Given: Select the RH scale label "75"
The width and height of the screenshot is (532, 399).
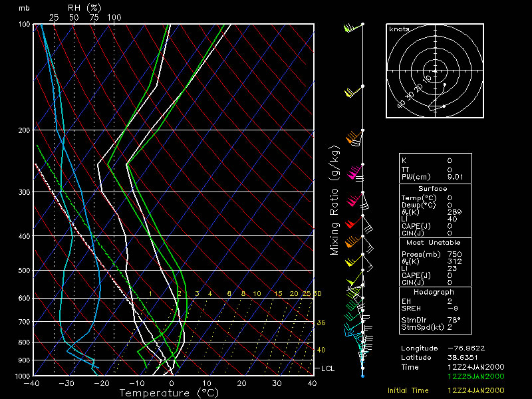Looking at the screenshot, I should [x=94, y=18].
